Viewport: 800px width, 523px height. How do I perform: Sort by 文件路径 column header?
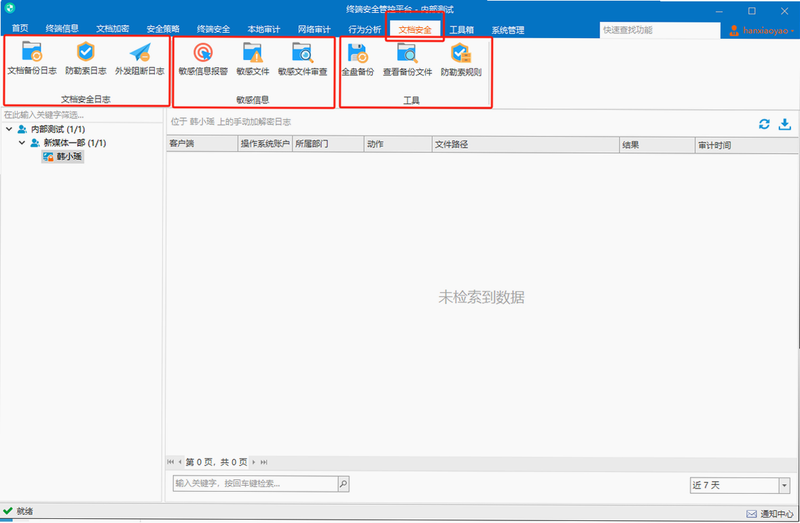(526, 144)
